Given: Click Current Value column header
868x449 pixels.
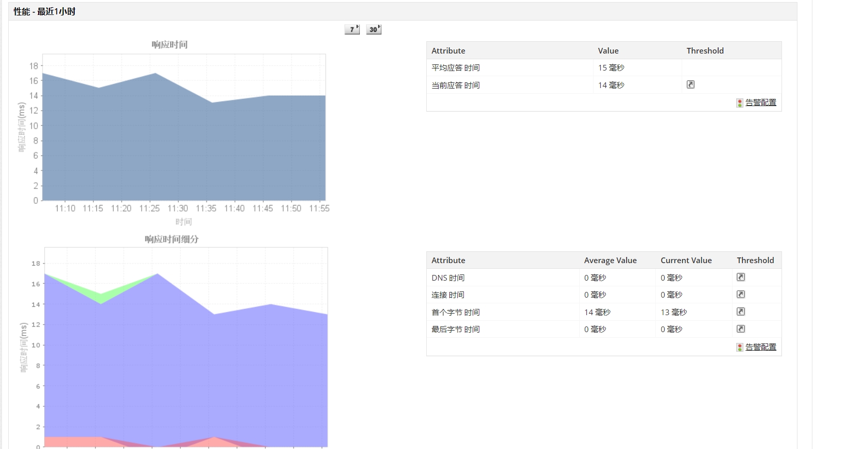Looking at the screenshot, I should (686, 260).
